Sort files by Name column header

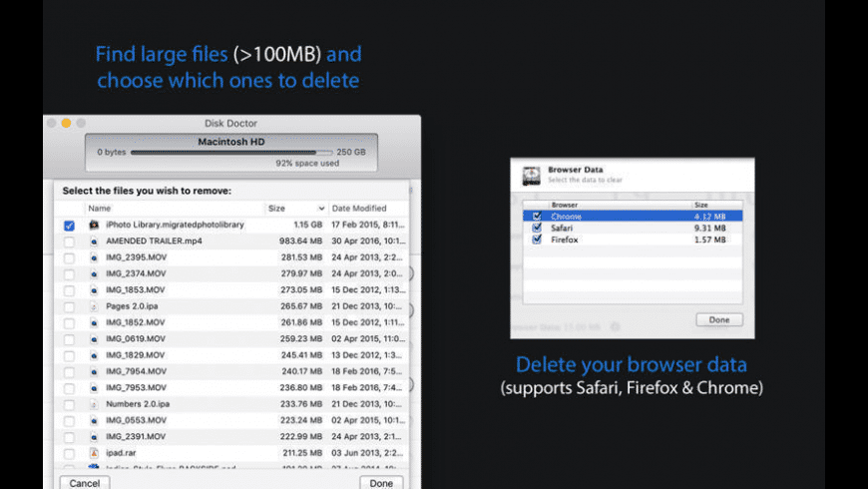(99, 209)
